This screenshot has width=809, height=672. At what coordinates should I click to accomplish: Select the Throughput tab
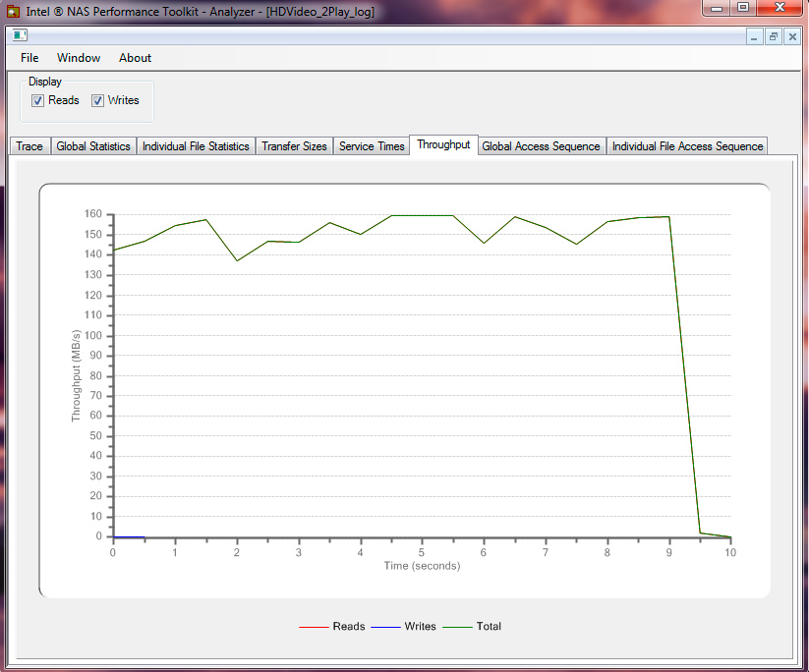tap(443, 144)
